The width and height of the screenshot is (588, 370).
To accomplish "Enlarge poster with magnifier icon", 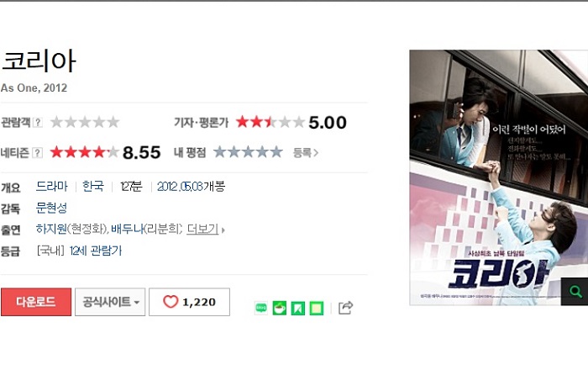I will [575, 291].
